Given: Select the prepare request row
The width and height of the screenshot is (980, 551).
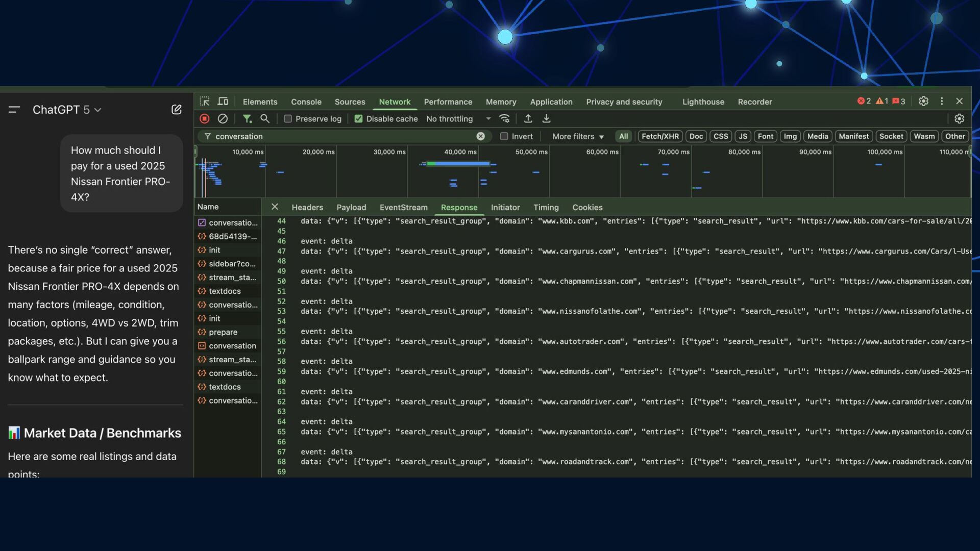Looking at the screenshot, I should pos(228,332).
